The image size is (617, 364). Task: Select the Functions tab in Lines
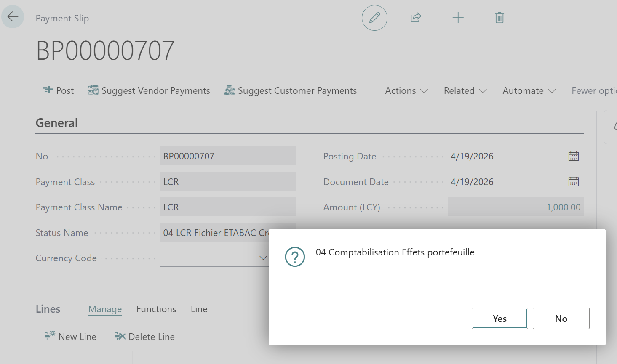156,309
